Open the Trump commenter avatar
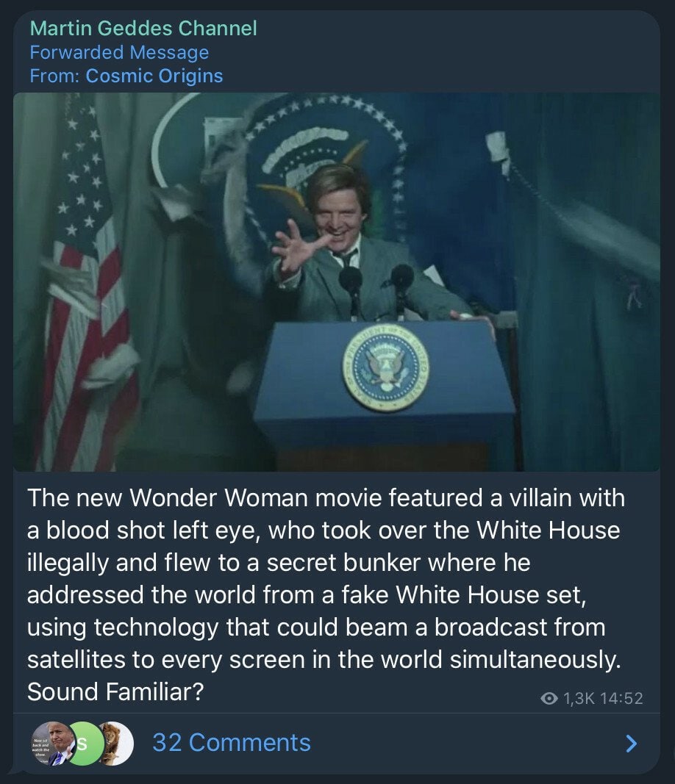 [x=52, y=744]
